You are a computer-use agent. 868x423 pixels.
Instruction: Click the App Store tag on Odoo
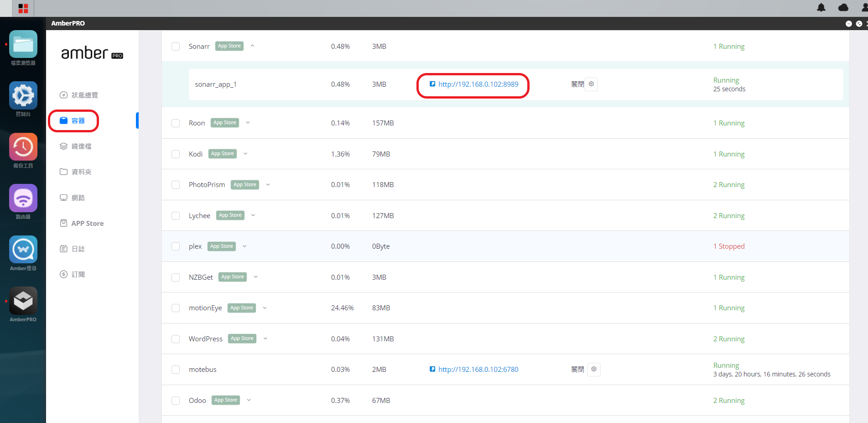[x=226, y=400]
